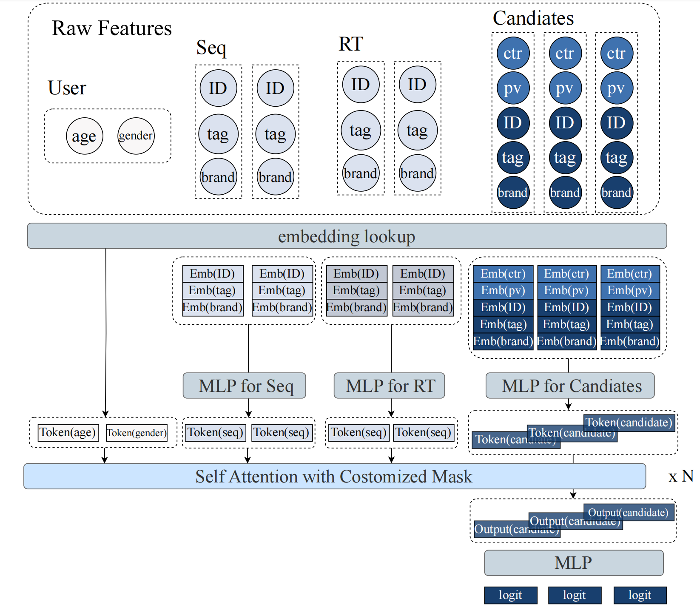Select the MLP for Seq block
The image size is (700, 607).
click(245, 386)
